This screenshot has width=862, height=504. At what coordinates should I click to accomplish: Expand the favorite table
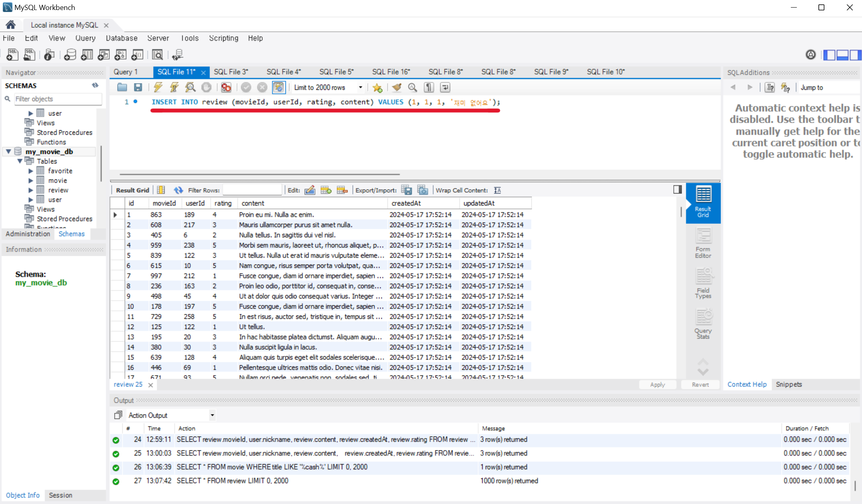click(x=31, y=171)
